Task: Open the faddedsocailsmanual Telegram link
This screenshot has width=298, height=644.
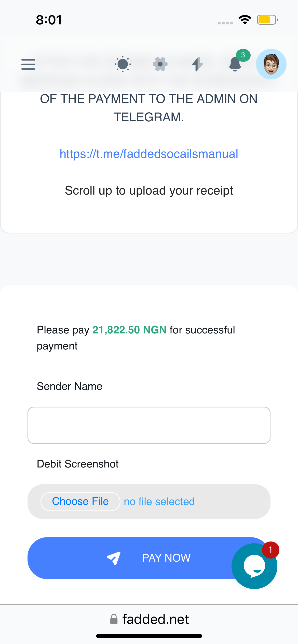Action: pos(149,154)
